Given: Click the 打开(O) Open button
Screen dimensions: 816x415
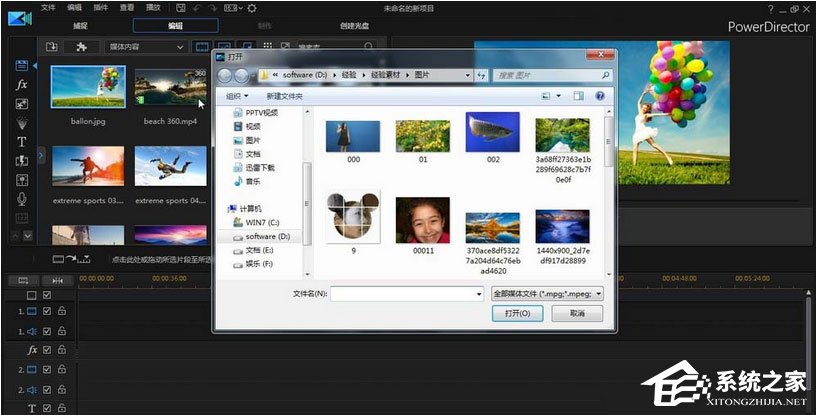Looking at the screenshot, I should coord(517,313).
